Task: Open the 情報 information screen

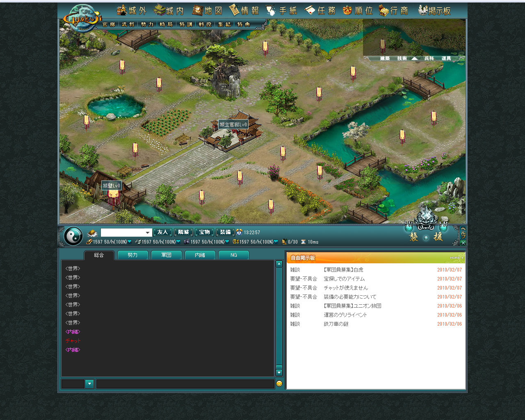Action: tap(244, 10)
